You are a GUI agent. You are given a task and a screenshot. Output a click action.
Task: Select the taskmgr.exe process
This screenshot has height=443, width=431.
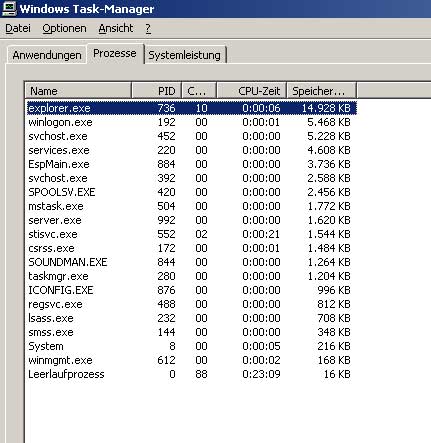point(192,276)
